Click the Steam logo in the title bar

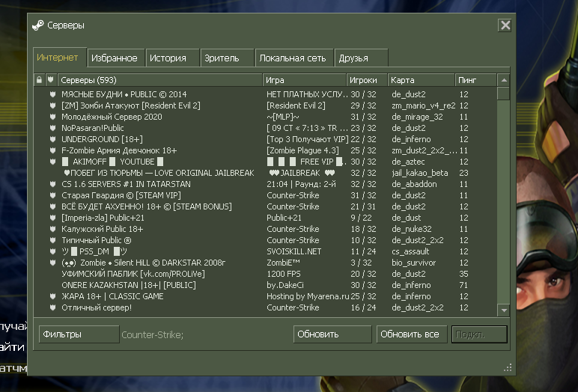(x=37, y=25)
